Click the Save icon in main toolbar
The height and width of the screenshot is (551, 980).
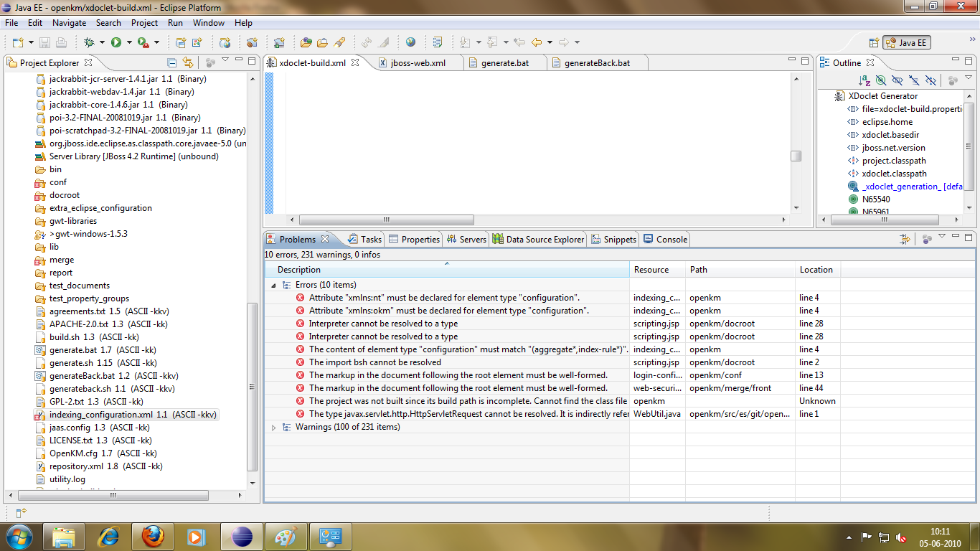click(44, 42)
